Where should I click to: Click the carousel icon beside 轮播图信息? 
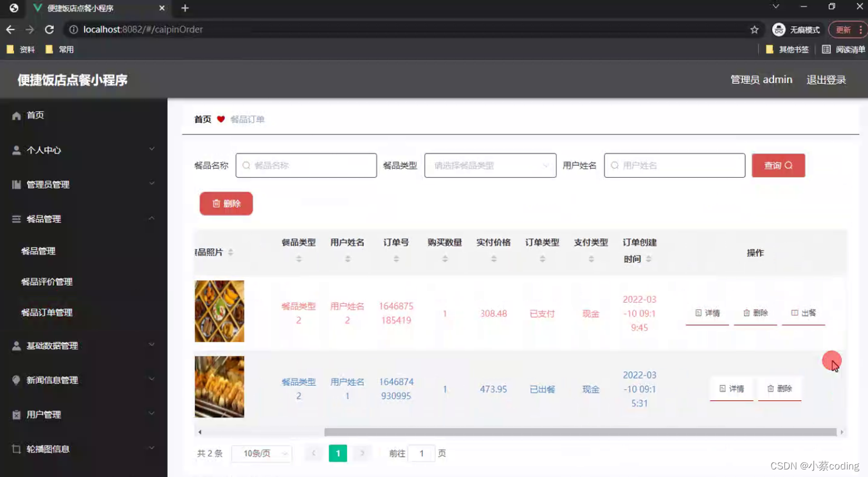[16, 449]
